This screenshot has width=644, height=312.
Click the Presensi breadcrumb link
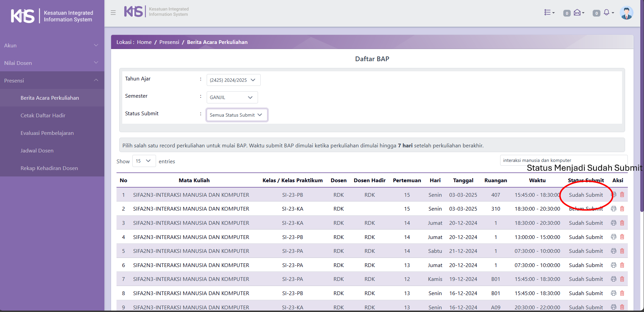coord(169,42)
